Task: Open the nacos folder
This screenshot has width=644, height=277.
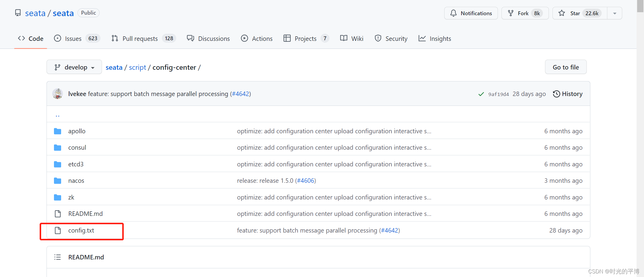Action: click(x=76, y=180)
